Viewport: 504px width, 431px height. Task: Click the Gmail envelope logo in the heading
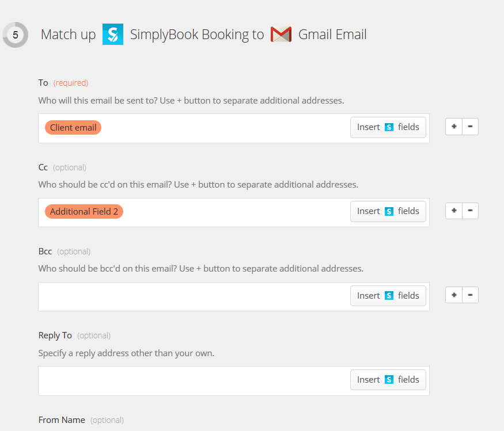click(x=281, y=35)
